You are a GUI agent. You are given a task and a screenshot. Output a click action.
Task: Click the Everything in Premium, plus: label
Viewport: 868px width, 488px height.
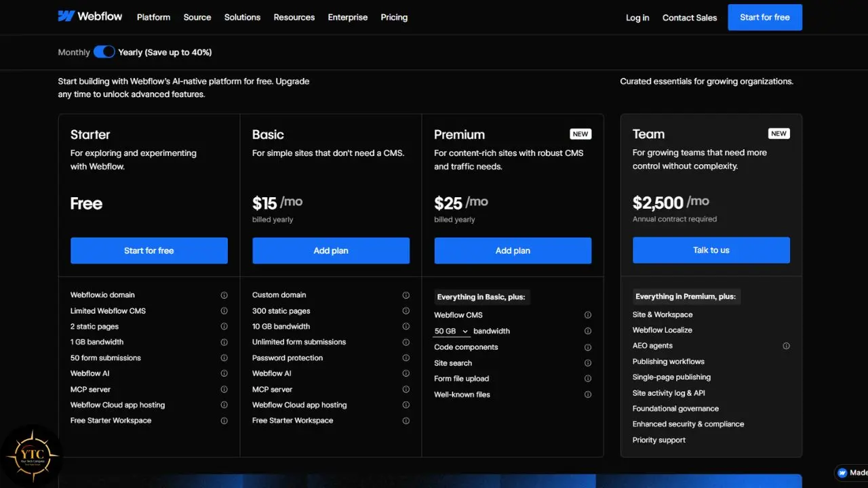pyautogui.click(x=686, y=296)
